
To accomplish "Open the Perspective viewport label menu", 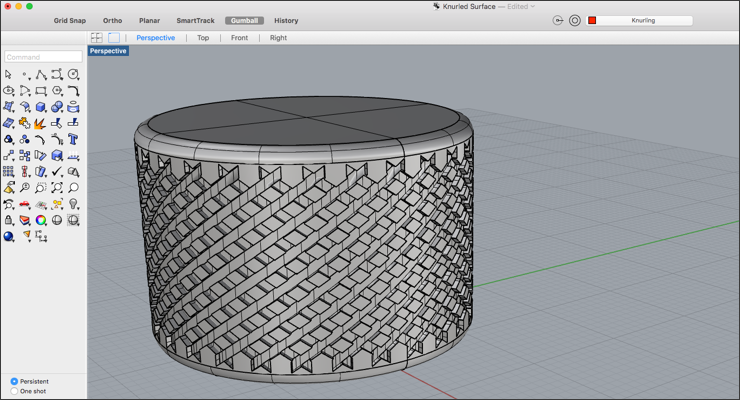I will pyautogui.click(x=108, y=51).
